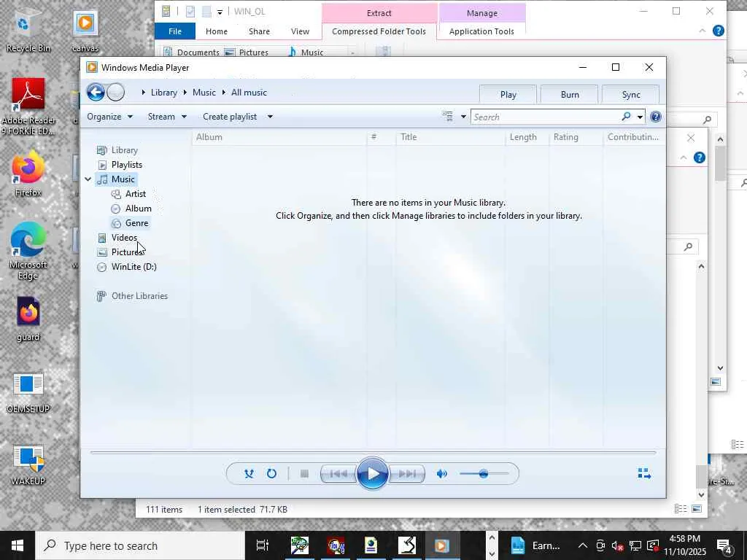Screen dimensions: 747x560
Task: Open Adobe Reader desktop shortcut
Action: [x=28, y=106]
